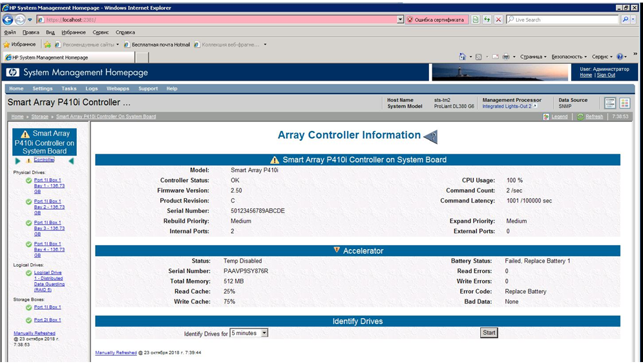Click the left-pointing green arrow beside Controller

coord(71,161)
